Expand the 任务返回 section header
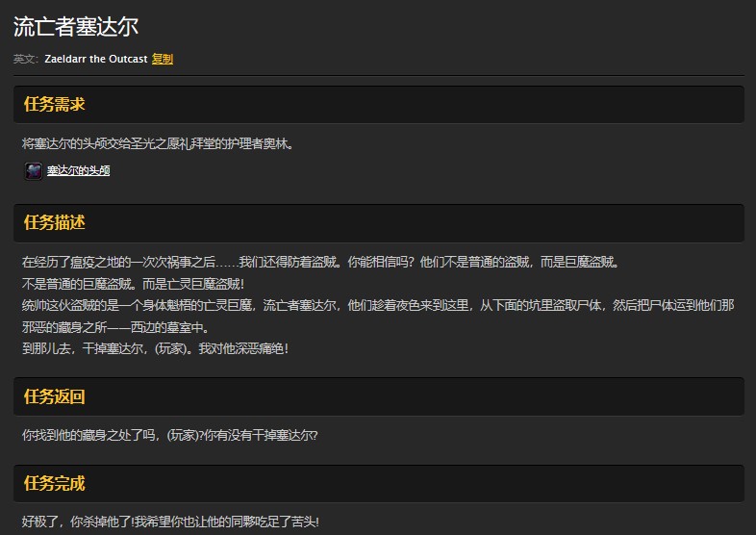The height and width of the screenshot is (535, 756). (55, 396)
